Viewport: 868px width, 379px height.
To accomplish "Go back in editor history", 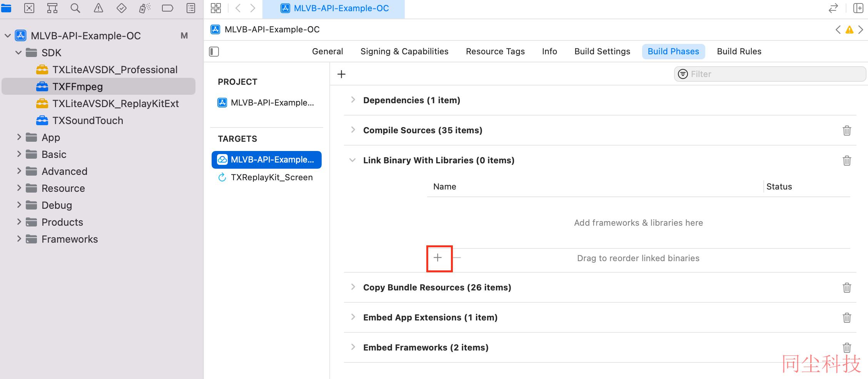I will [x=238, y=8].
